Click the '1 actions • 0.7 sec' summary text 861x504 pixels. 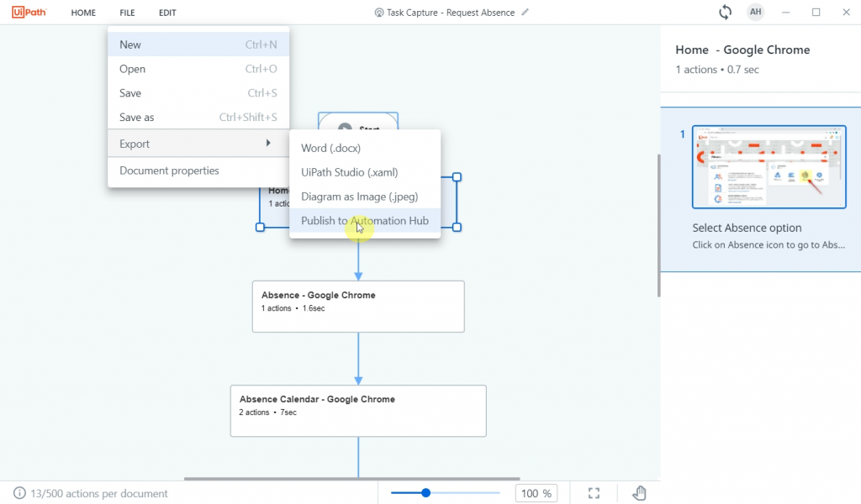[x=717, y=70]
